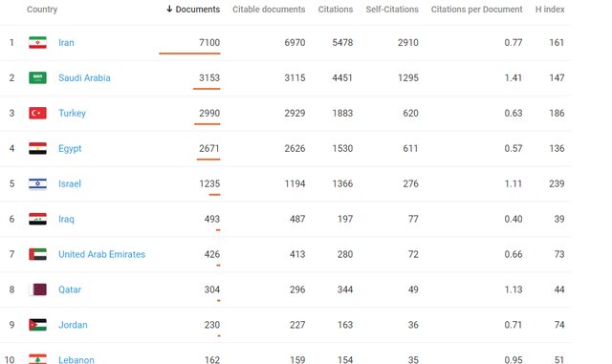Sort by Citable documents column header
612x364 pixels.
pos(269,10)
